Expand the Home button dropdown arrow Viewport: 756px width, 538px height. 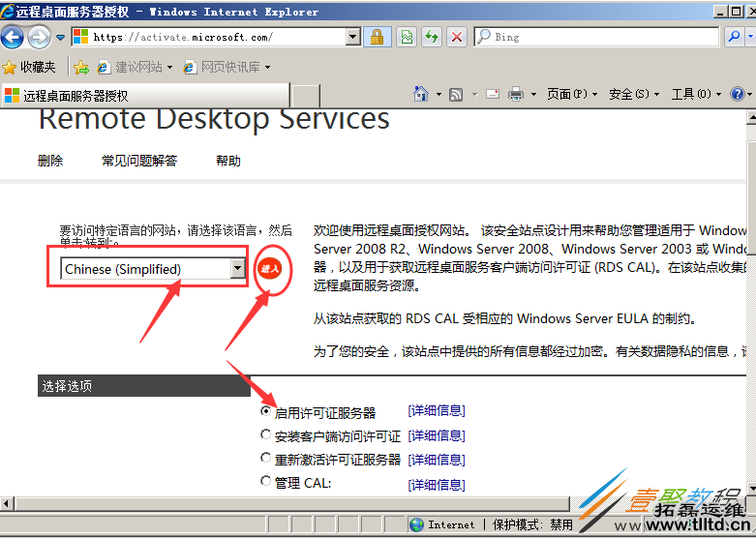coord(438,94)
